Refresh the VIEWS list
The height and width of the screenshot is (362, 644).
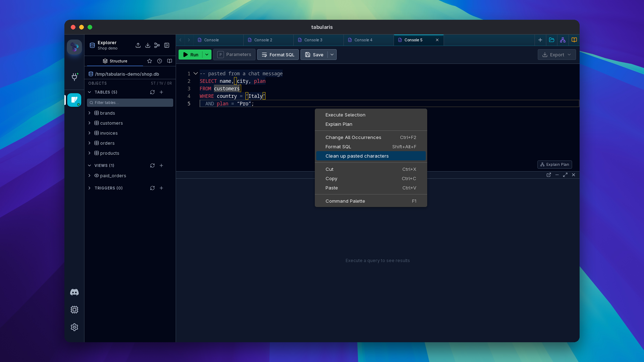tap(152, 166)
